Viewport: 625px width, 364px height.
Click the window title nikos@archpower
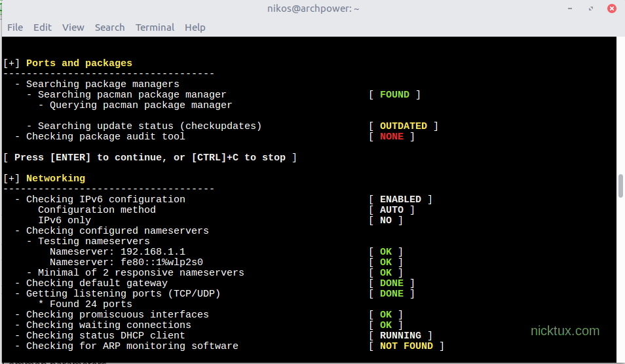pos(311,9)
